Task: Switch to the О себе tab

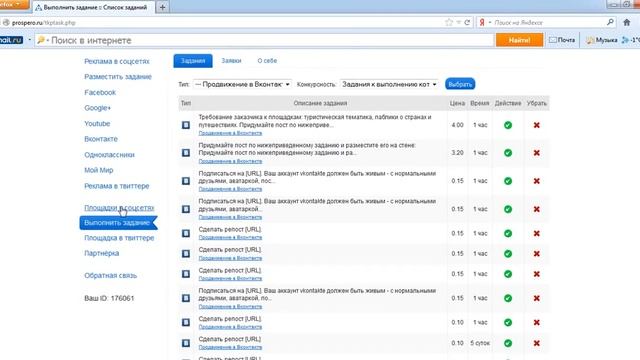Action: [x=267, y=61]
